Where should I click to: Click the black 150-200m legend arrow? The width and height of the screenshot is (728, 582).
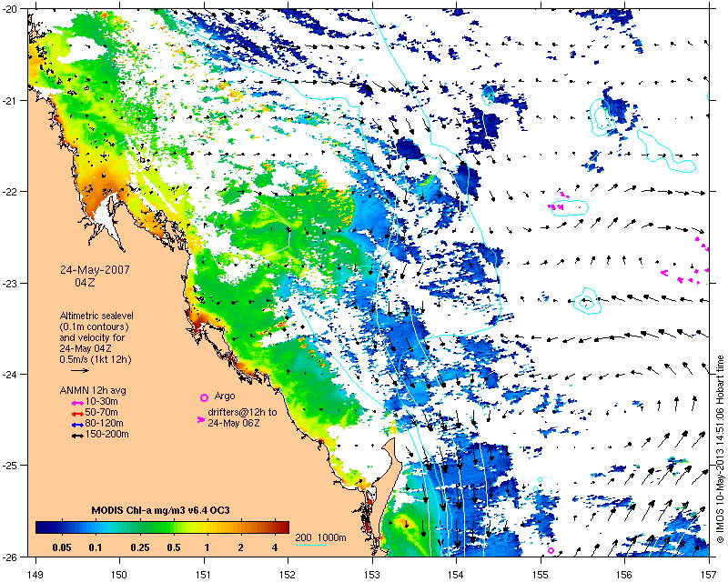click(77, 436)
